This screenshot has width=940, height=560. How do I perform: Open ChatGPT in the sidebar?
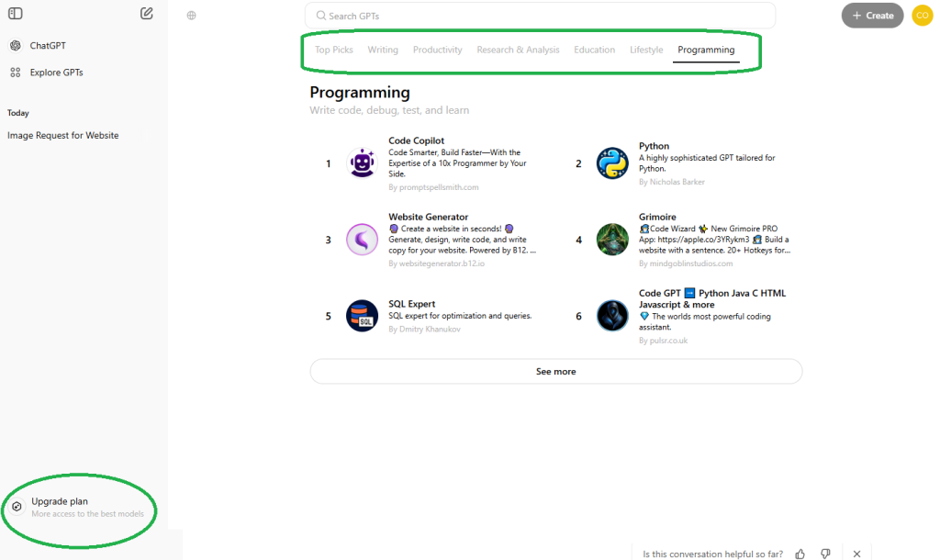(48, 46)
